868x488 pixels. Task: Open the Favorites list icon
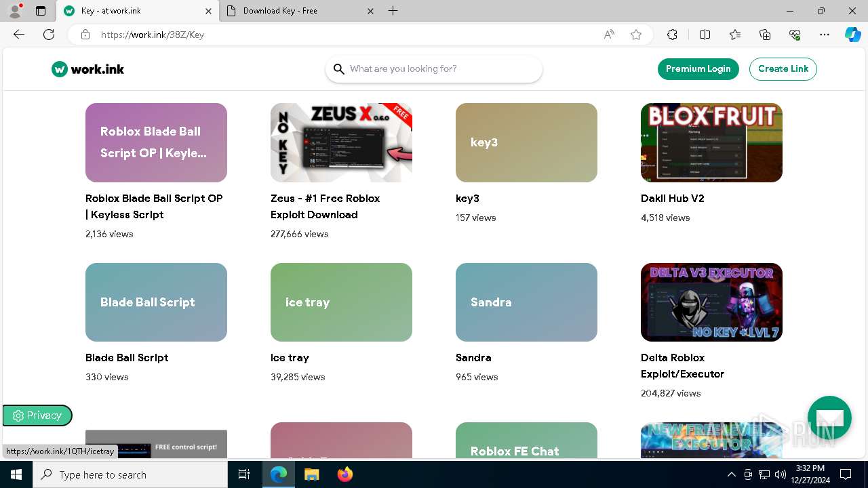click(x=735, y=35)
